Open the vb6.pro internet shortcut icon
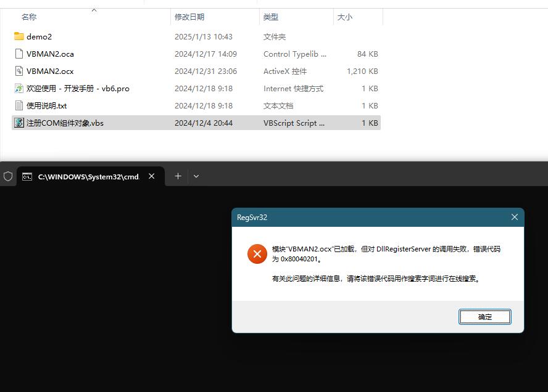 pos(19,88)
